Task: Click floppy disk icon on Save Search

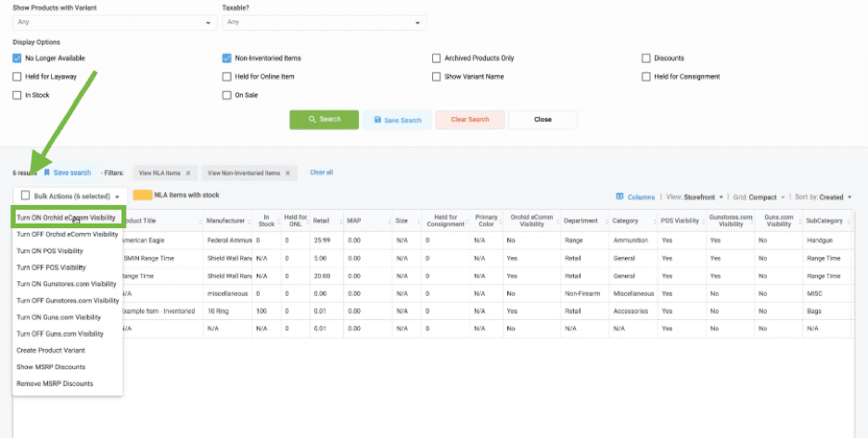Action: pos(377,120)
